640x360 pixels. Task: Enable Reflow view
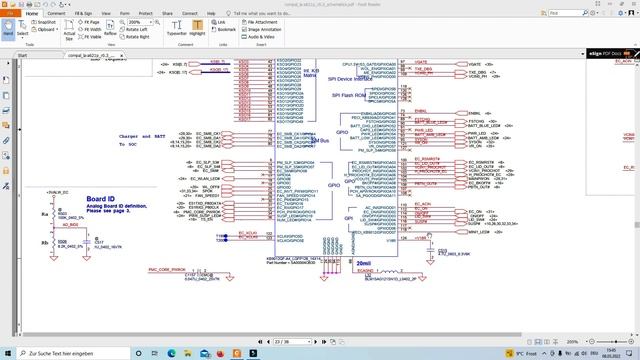point(110,29)
